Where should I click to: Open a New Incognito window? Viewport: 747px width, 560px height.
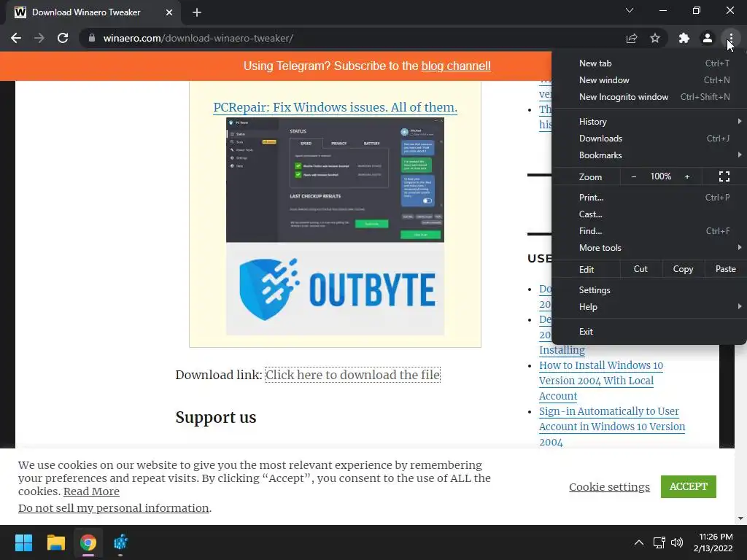(649, 97)
